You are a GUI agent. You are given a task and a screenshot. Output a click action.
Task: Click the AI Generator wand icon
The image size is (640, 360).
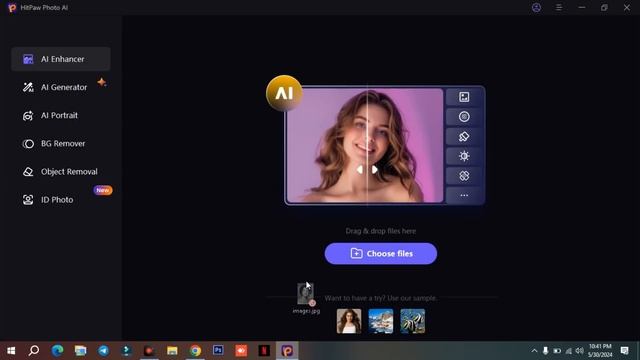pyautogui.click(x=28, y=87)
